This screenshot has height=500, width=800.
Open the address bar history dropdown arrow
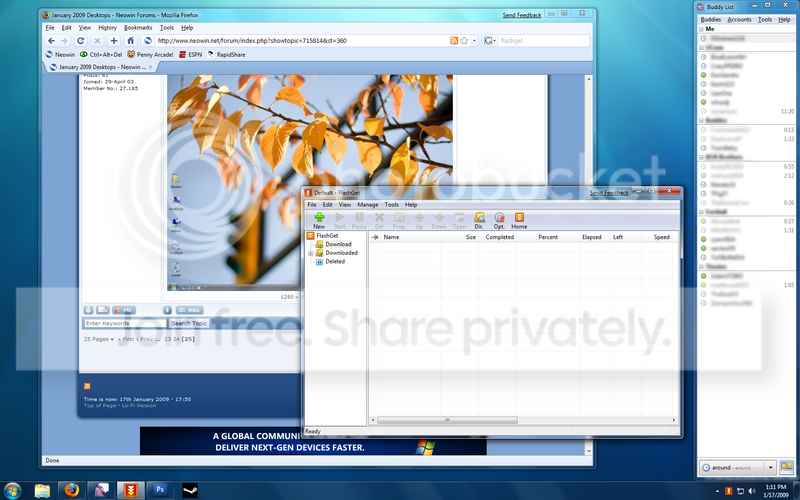[474, 41]
